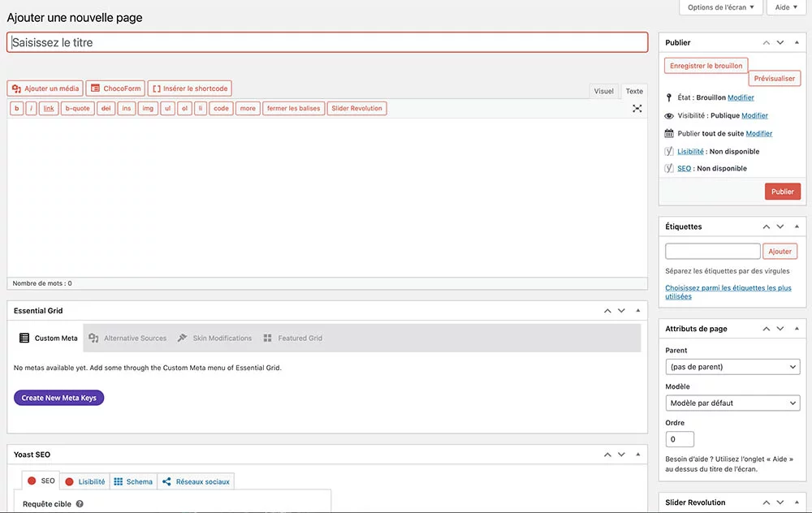The width and height of the screenshot is (812, 513).
Task: Select the Schema tab in Yoast
Action: [133, 481]
